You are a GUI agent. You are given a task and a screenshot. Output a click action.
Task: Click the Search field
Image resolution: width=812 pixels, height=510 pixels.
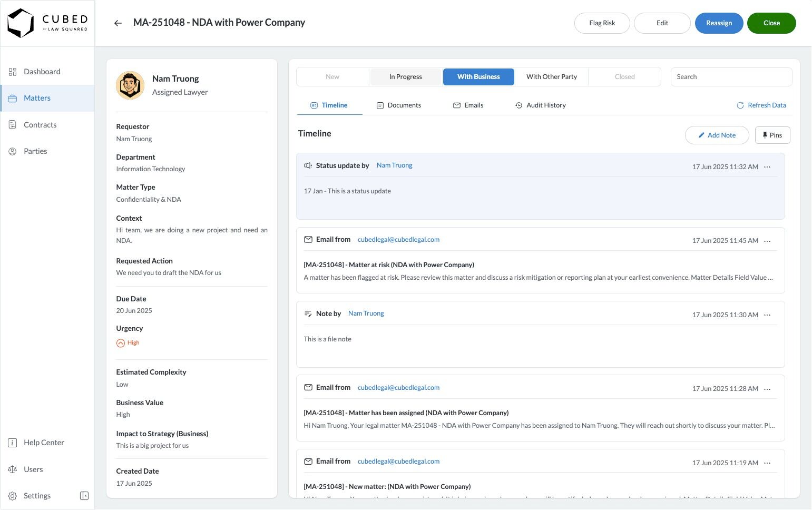[731, 77]
